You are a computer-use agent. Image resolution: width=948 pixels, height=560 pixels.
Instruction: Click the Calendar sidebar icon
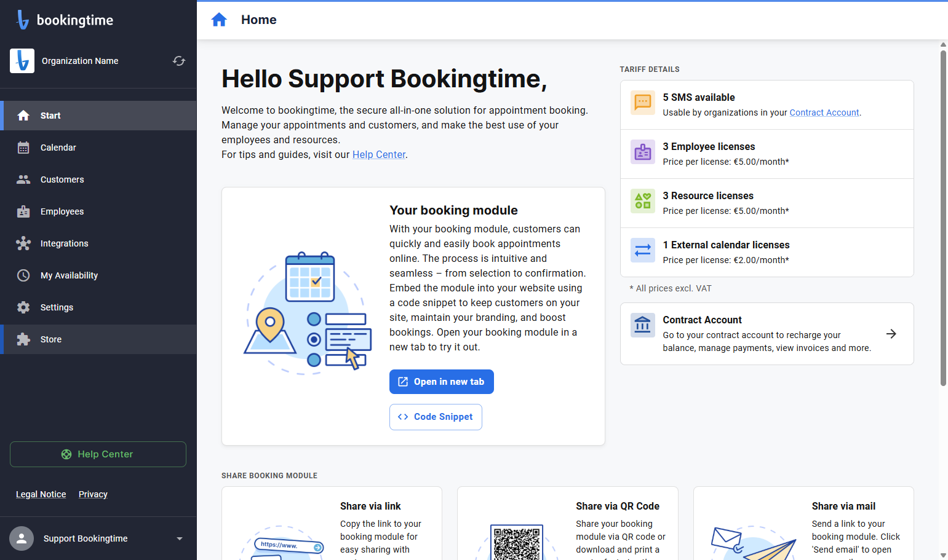click(23, 148)
